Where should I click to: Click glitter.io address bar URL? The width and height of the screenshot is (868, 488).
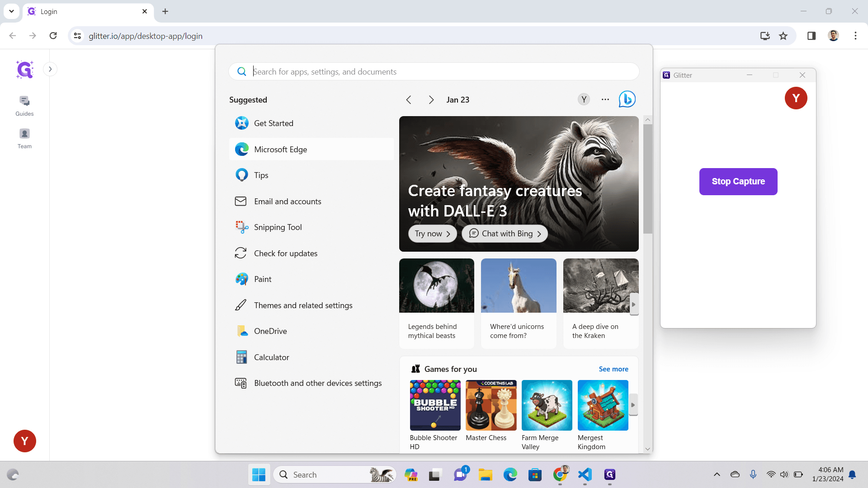point(146,36)
